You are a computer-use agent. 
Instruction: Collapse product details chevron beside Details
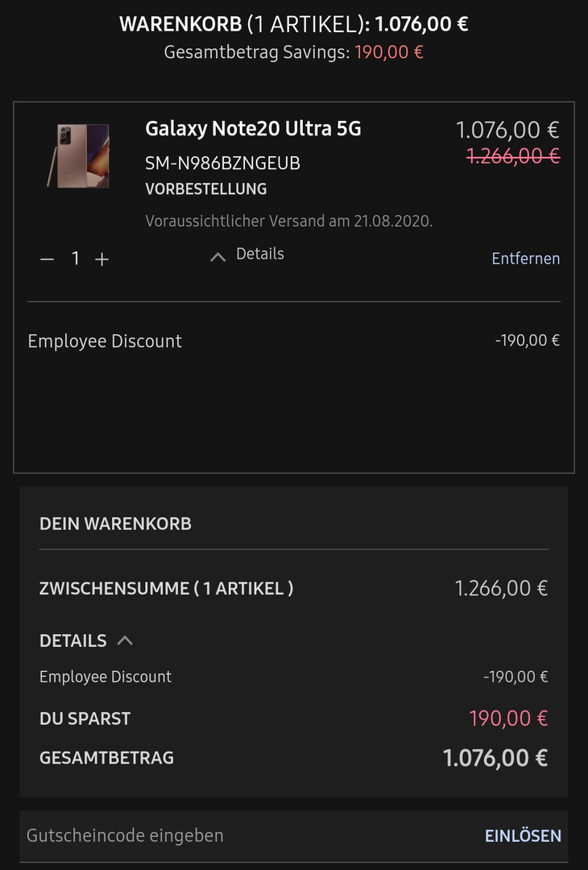coord(217,257)
